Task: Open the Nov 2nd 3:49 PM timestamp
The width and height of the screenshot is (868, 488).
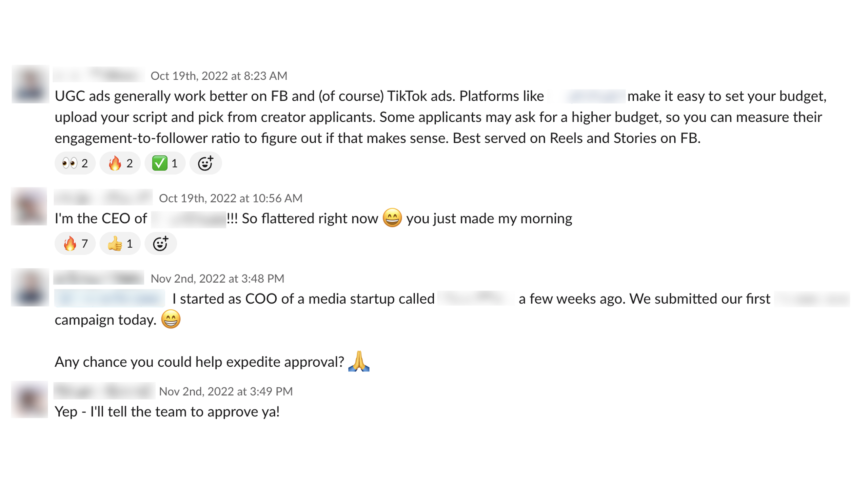Action: click(226, 391)
